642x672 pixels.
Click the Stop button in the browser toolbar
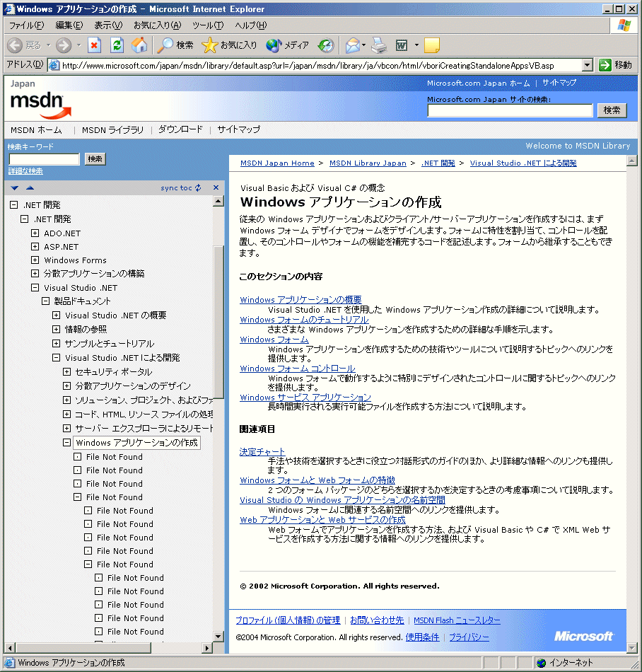94,45
